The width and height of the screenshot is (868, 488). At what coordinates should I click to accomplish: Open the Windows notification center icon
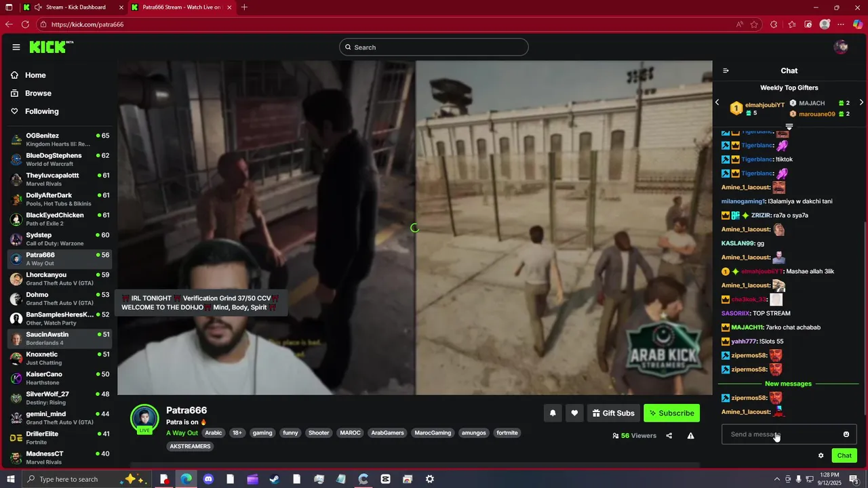pyautogui.click(x=854, y=479)
